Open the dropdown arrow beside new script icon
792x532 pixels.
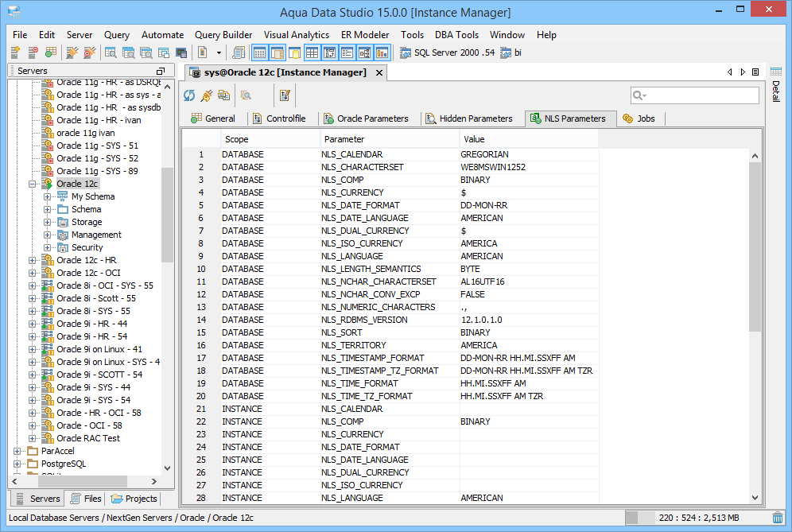tap(219, 52)
